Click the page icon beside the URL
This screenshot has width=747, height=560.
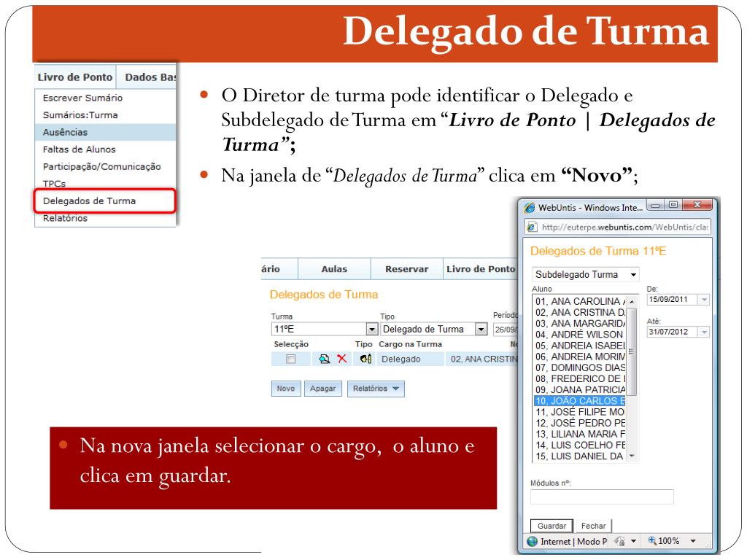click(x=532, y=227)
